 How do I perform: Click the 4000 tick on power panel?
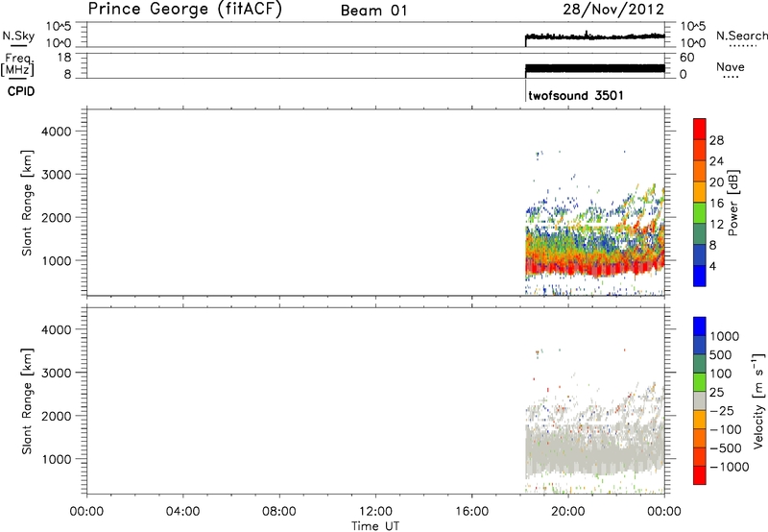point(57,132)
